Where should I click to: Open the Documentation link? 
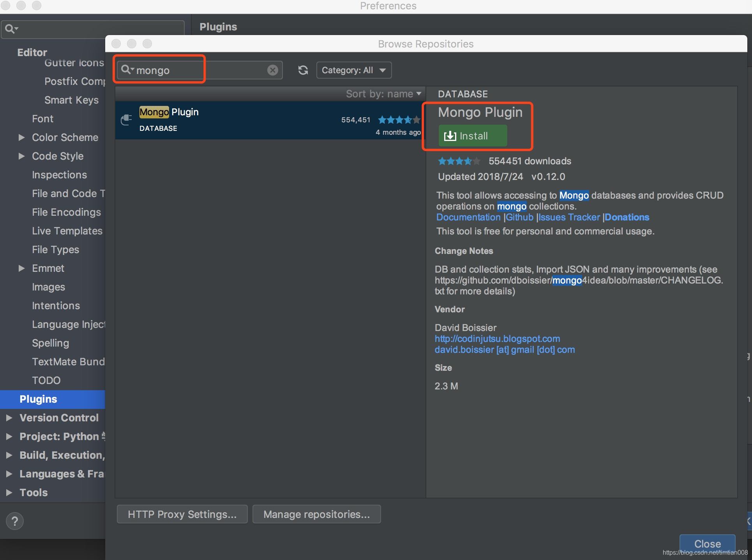coord(468,217)
